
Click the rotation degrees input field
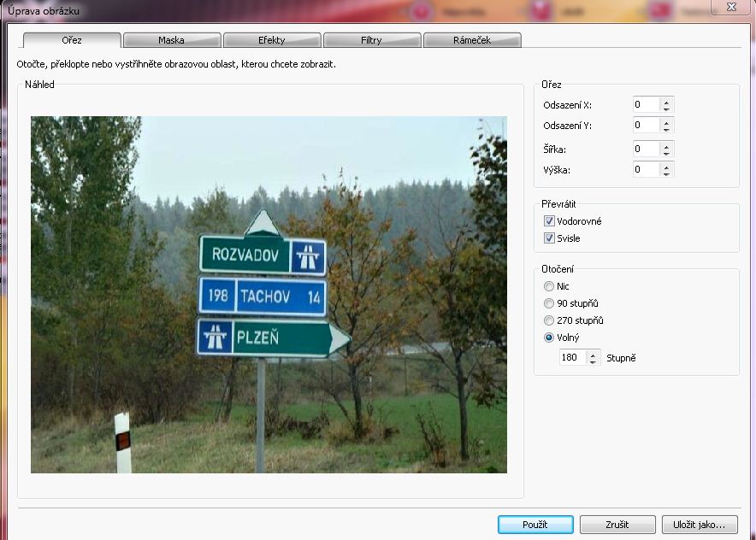click(x=571, y=358)
